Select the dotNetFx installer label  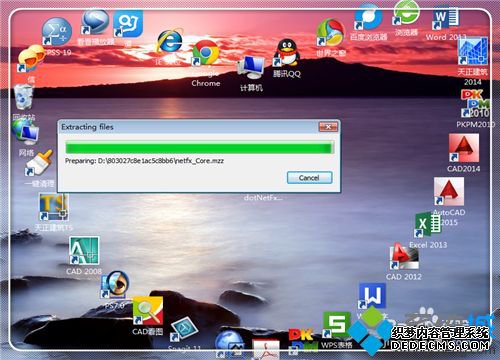263,198
